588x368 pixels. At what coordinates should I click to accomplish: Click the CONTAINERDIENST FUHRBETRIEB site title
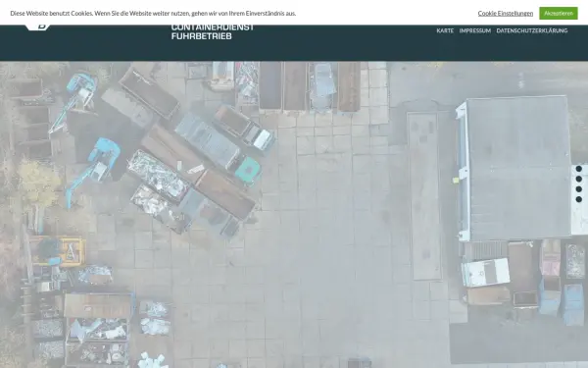(x=213, y=32)
